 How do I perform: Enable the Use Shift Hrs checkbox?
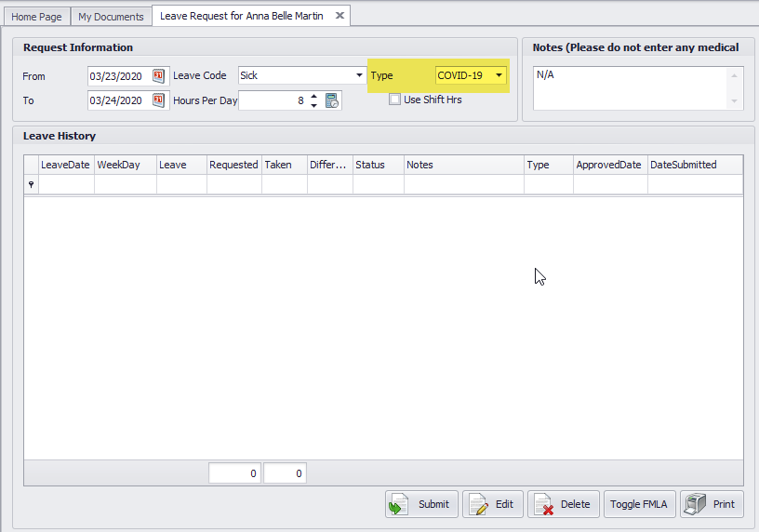[395, 100]
